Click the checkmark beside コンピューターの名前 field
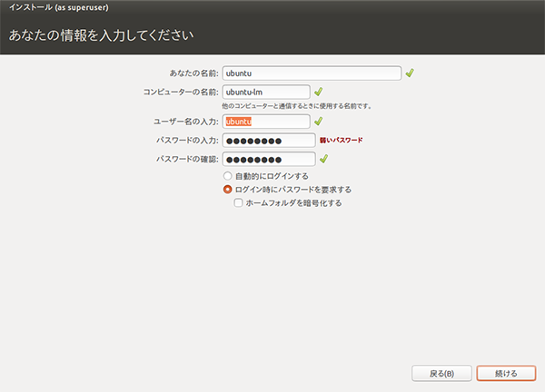Viewport: 545px width, 392px height. point(319,92)
